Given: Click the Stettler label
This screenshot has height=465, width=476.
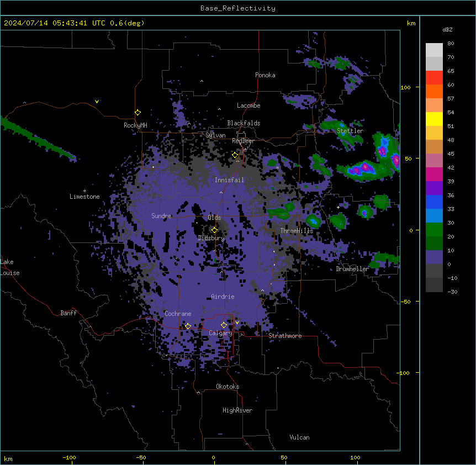Looking at the screenshot, I should [350, 131].
